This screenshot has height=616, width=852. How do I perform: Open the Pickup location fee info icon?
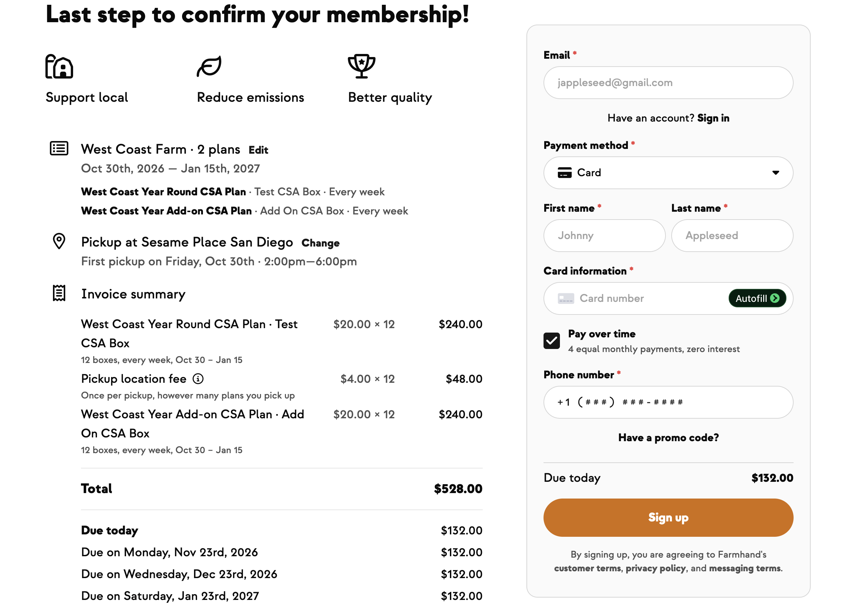click(x=198, y=379)
